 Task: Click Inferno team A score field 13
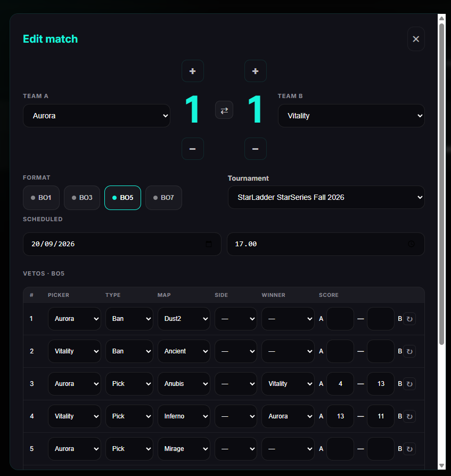(x=340, y=416)
